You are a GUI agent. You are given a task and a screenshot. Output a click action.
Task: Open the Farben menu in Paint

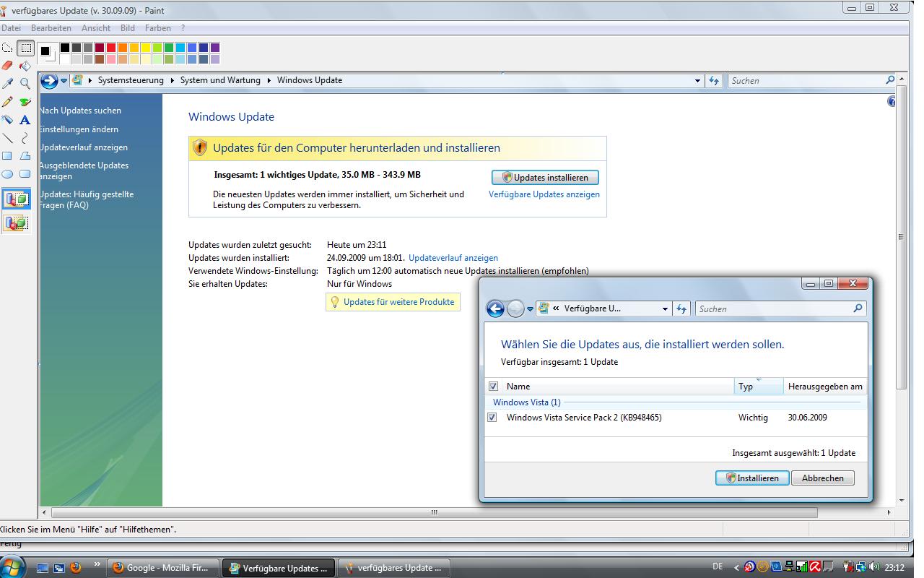(158, 28)
